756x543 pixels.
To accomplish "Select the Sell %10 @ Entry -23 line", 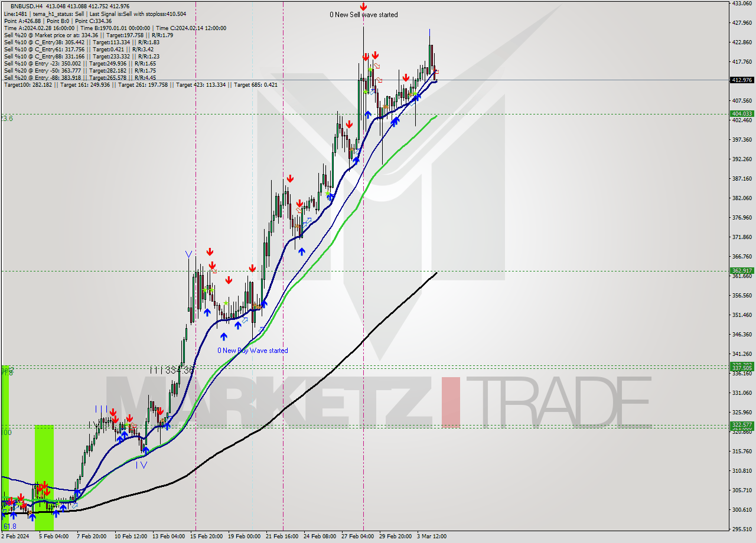I will [x=80, y=63].
